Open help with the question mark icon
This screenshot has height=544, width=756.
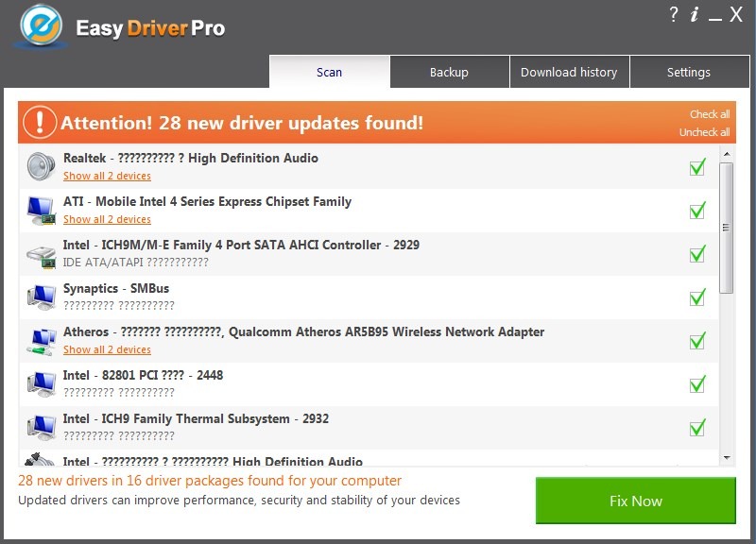coord(674,14)
